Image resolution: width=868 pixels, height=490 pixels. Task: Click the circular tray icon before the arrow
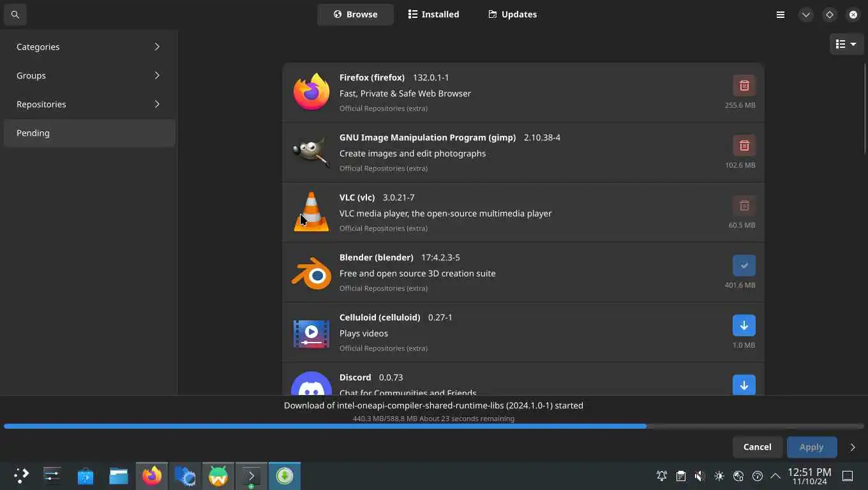[x=758, y=476]
